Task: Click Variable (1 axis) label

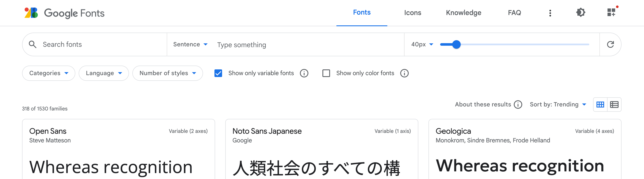Action: 392,131
